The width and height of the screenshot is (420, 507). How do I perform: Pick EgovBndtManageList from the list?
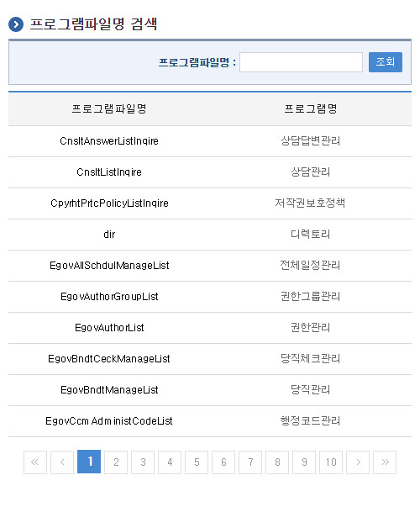(109, 390)
